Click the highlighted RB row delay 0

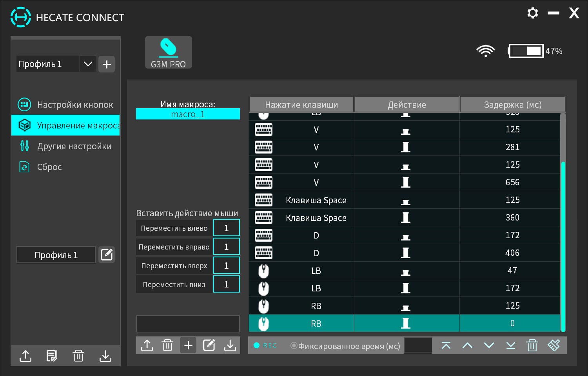point(512,323)
